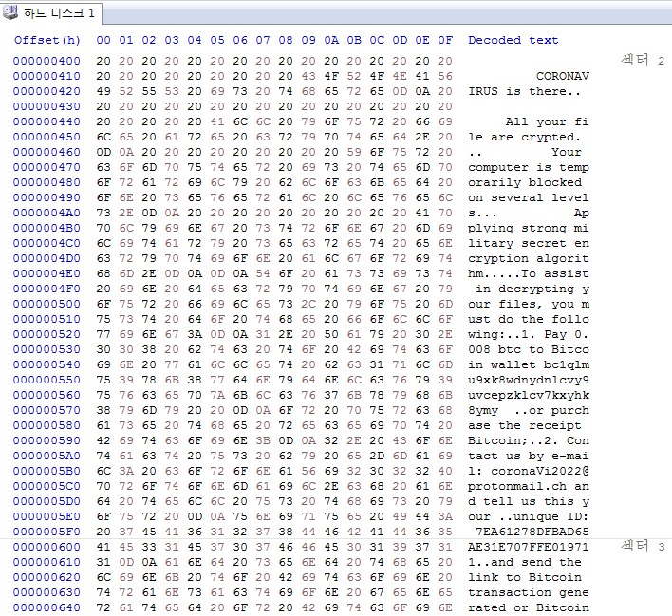Screen dimensions: 672x616
Task: Click decoded text 'd tell us this y'
Action: tap(529, 501)
